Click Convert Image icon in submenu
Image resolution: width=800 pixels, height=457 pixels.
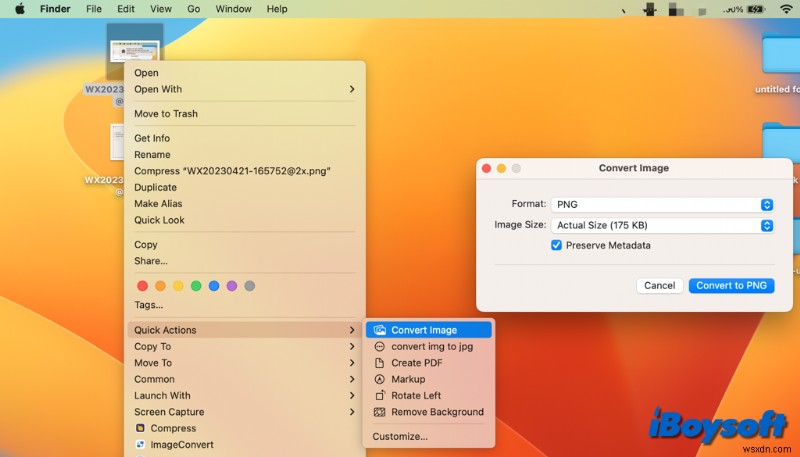[x=380, y=330]
